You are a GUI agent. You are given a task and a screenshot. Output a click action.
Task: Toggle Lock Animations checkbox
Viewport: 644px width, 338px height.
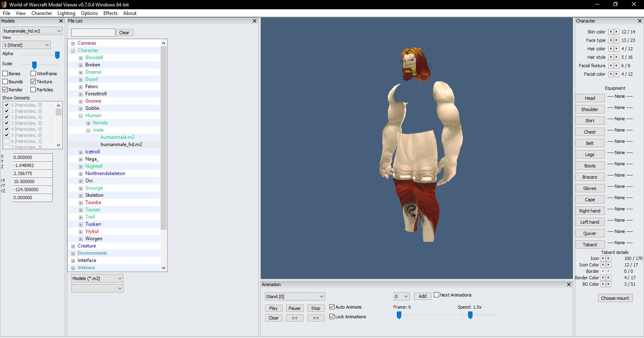pyautogui.click(x=332, y=317)
